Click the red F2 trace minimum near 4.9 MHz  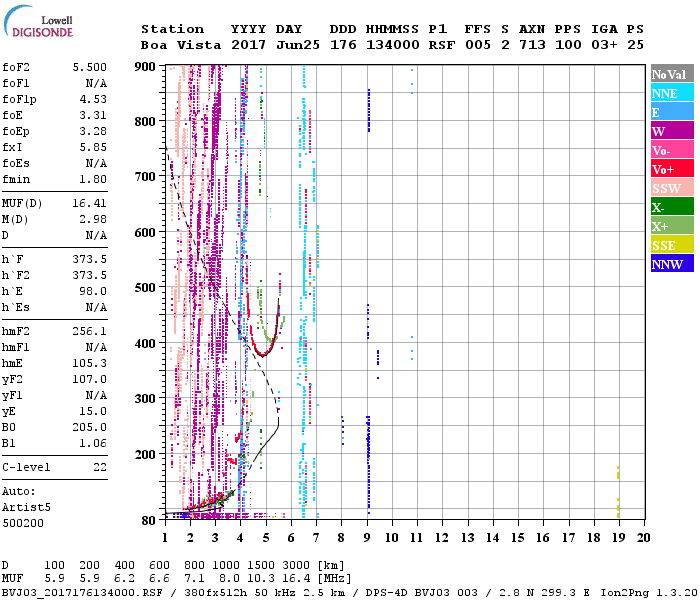click(263, 355)
